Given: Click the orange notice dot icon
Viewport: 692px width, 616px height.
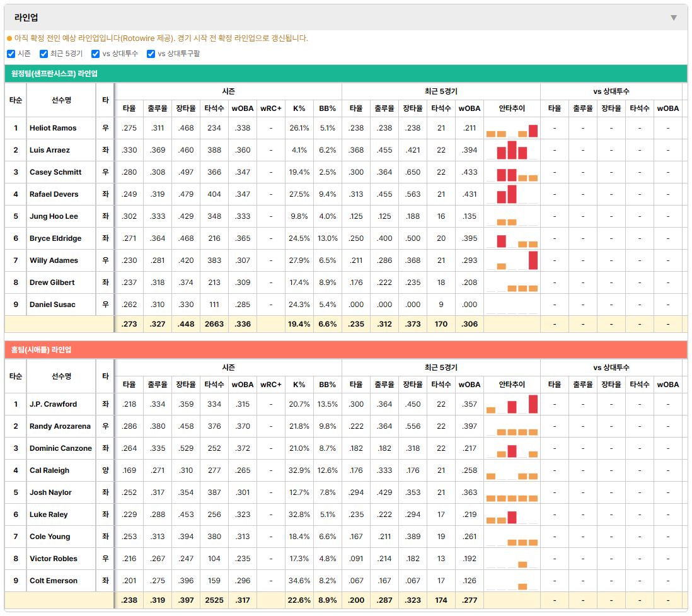Looking at the screenshot, I should [x=9, y=38].
